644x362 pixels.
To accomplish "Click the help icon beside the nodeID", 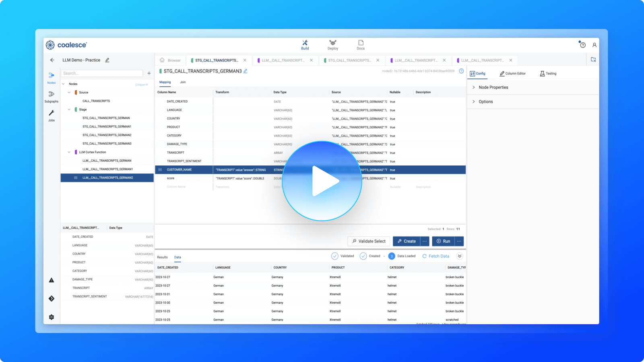I will pyautogui.click(x=461, y=71).
